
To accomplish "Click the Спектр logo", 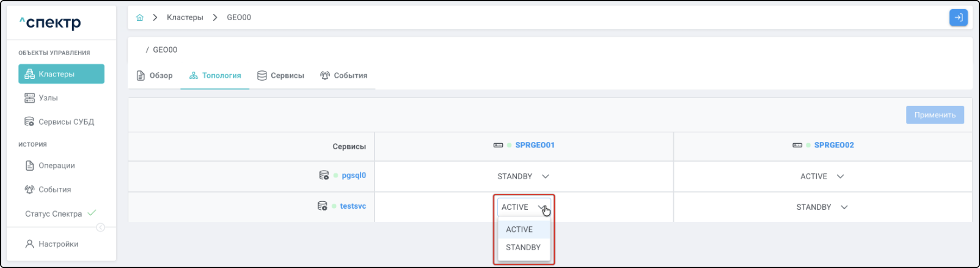I will pyautogui.click(x=50, y=23).
